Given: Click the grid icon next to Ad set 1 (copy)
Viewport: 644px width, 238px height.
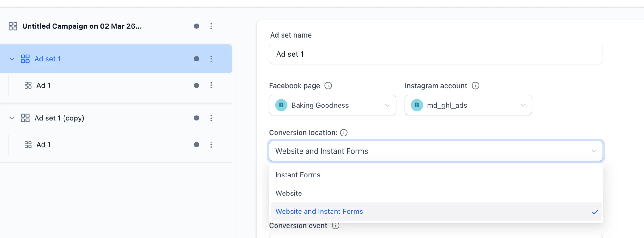Looking at the screenshot, I should pyautogui.click(x=25, y=118).
